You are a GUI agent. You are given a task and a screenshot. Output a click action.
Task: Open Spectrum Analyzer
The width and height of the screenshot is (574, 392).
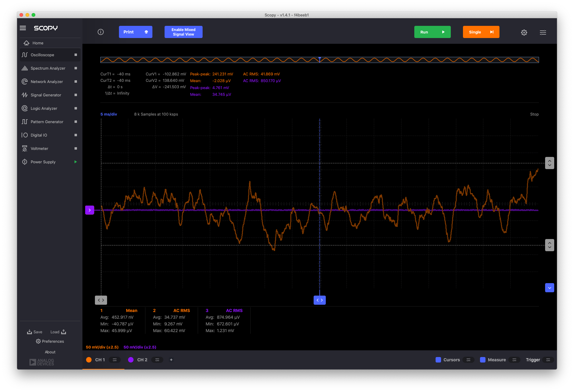pos(50,68)
